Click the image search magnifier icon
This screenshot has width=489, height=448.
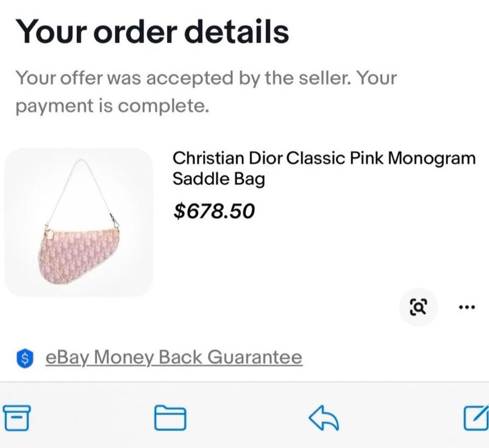pos(418,307)
